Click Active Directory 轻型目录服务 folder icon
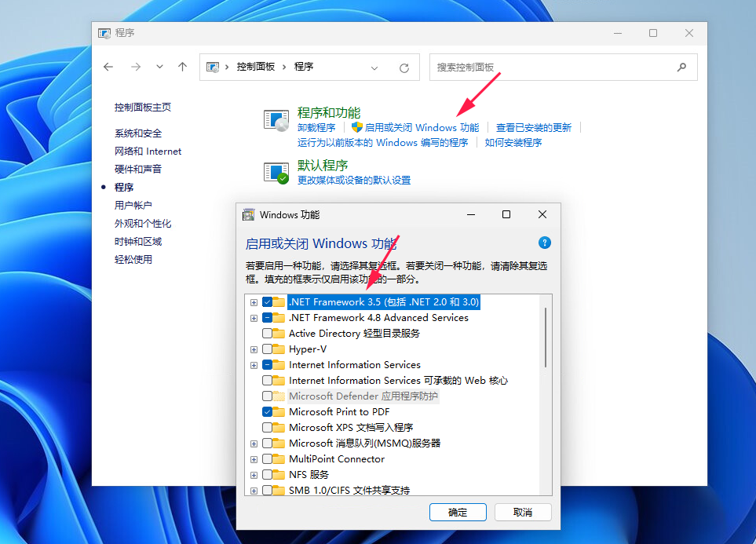 tap(279, 333)
